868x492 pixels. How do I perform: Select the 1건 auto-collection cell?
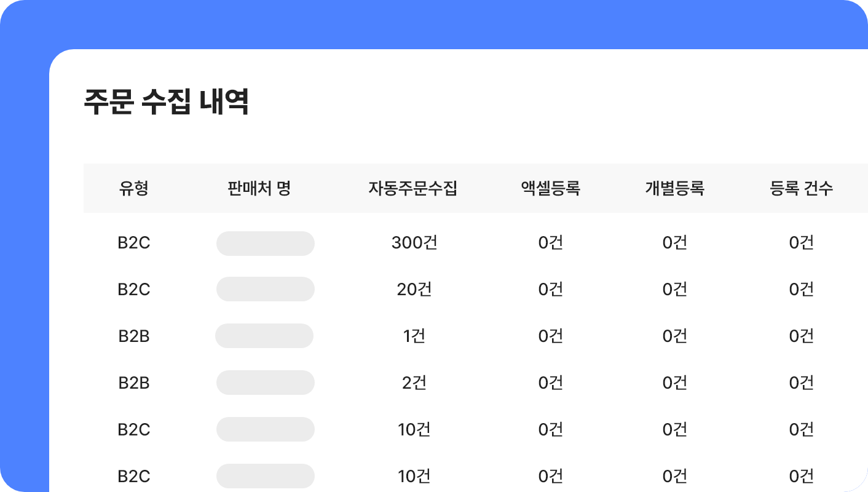(414, 336)
